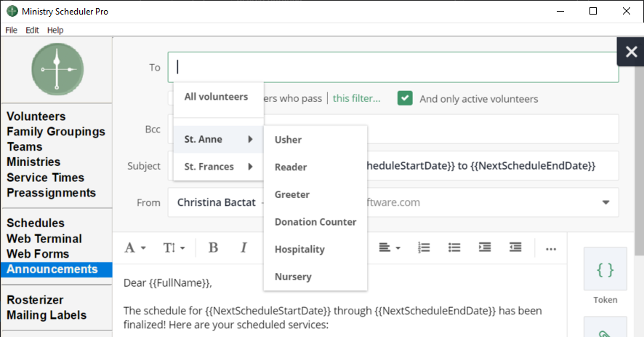Insert a bulleted list
This screenshot has height=337, width=644.
(x=454, y=247)
